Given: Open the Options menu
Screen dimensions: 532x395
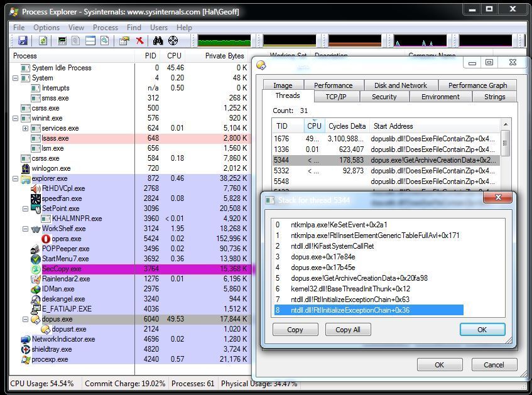Looking at the screenshot, I should [x=46, y=28].
